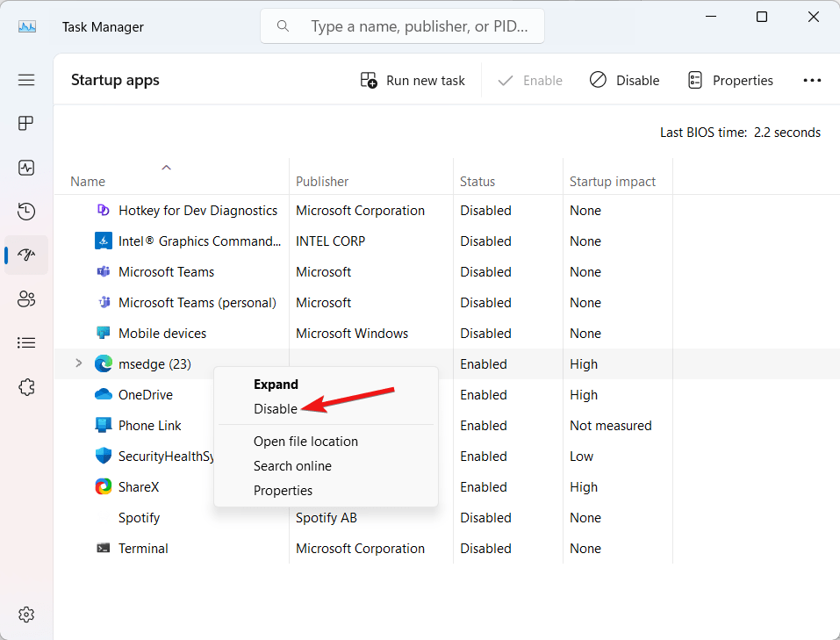Click the Run new task button

pyautogui.click(x=413, y=81)
